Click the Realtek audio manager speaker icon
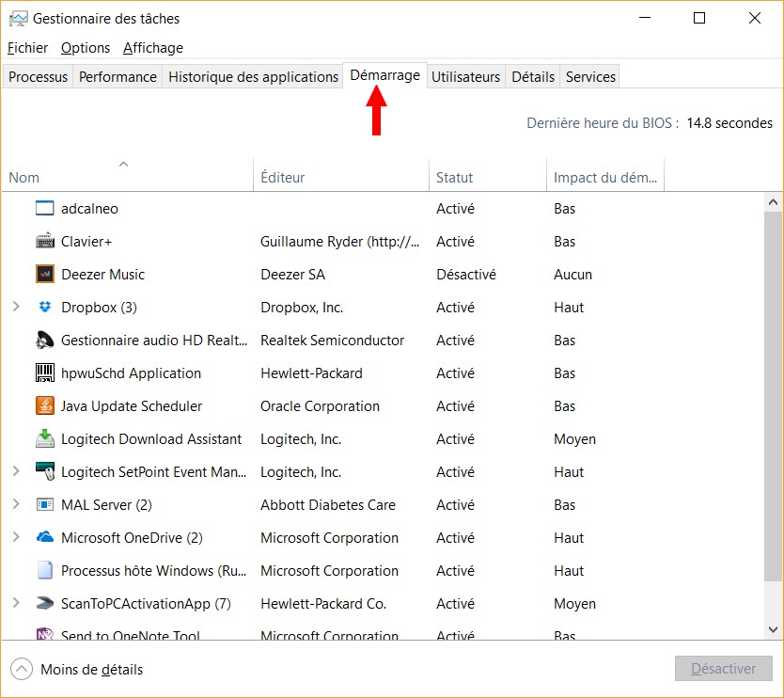784x698 pixels. [x=44, y=341]
